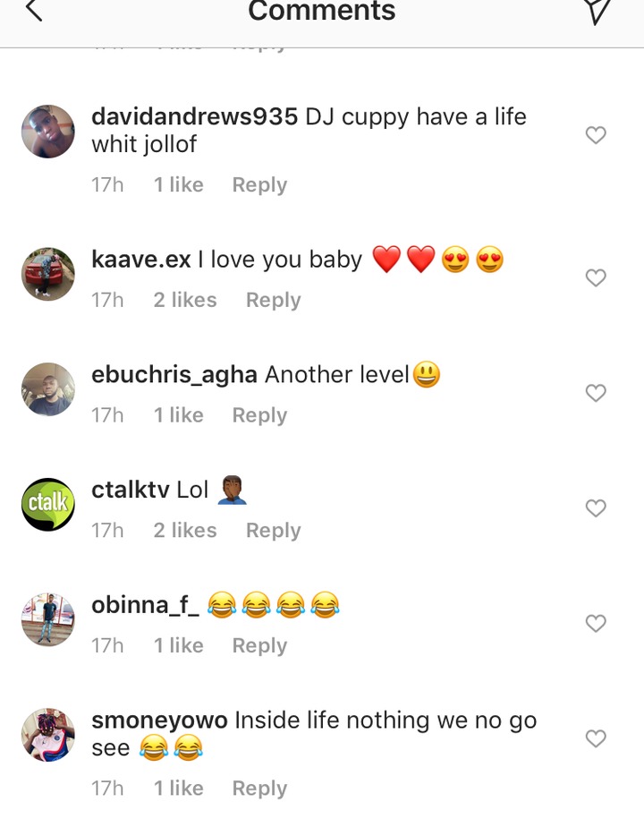Open smoneyowo's profile avatar
The height and width of the screenshot is (827, 644).
coord(48,735)
